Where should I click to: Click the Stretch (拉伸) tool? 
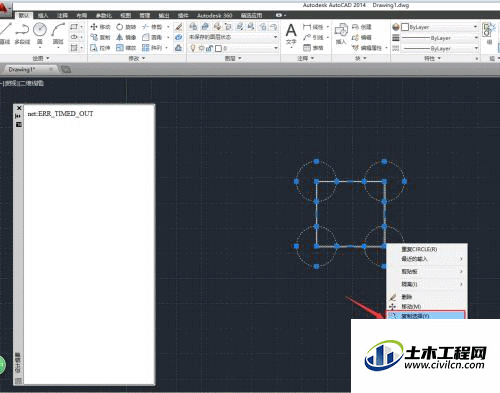(100, 48)
